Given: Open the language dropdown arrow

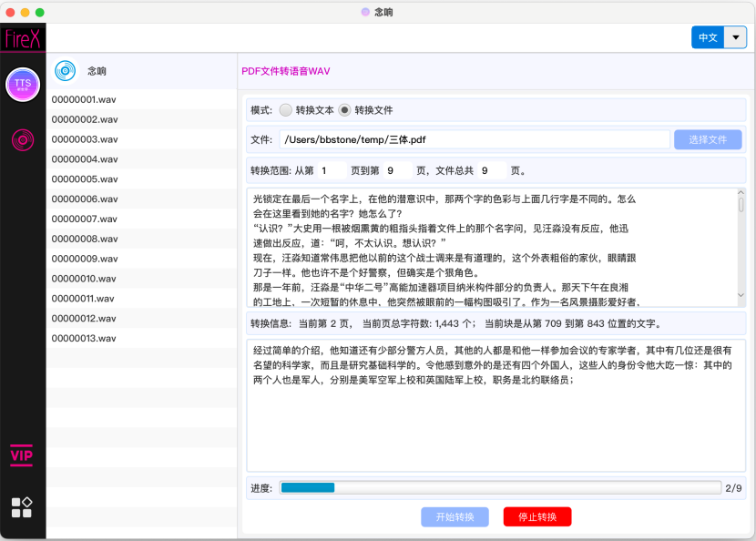Looking at the screenshot, I should click(x=736, y=37).
